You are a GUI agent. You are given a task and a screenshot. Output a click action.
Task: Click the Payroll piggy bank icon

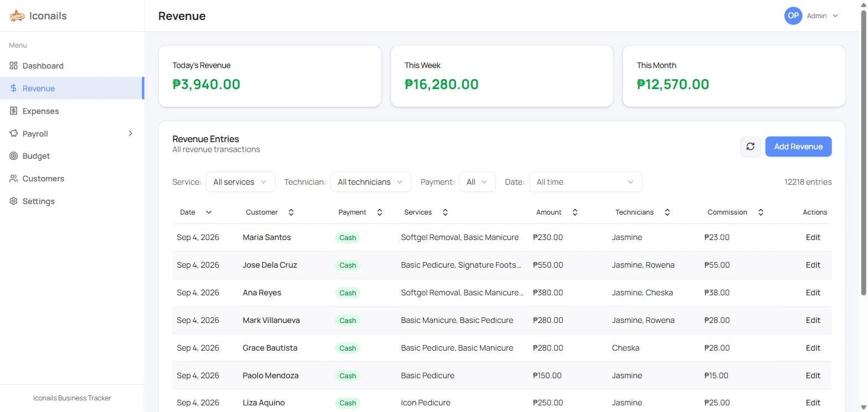point(14,134)
